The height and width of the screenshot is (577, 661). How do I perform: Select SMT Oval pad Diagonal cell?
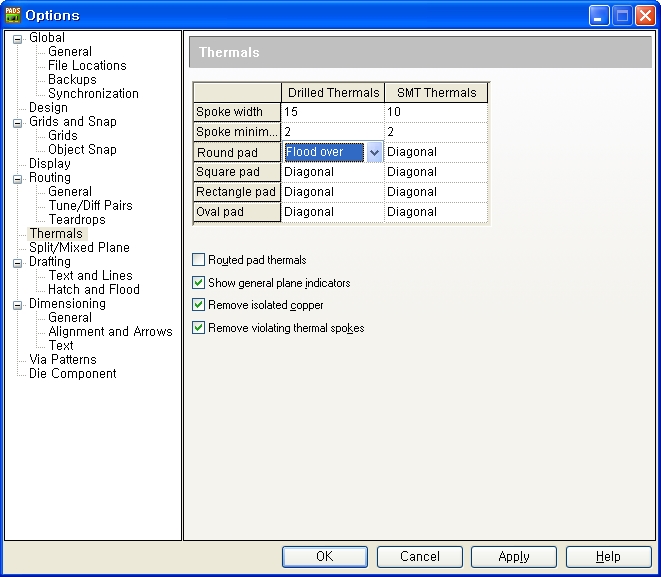click(436, 212)
